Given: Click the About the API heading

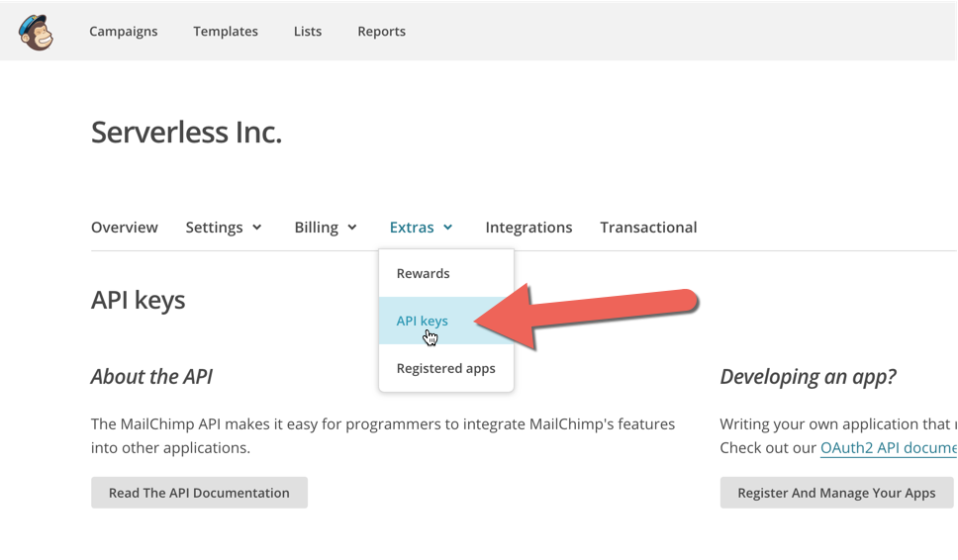Looking at the screenshot, I should coord(151,376).
